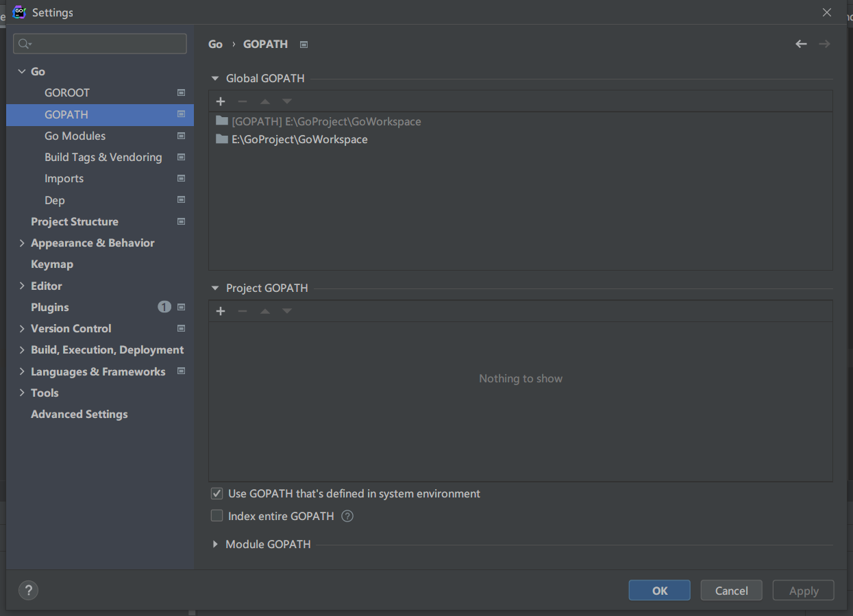Click help icon next to Index entire GOPATH

click(347, 516)
